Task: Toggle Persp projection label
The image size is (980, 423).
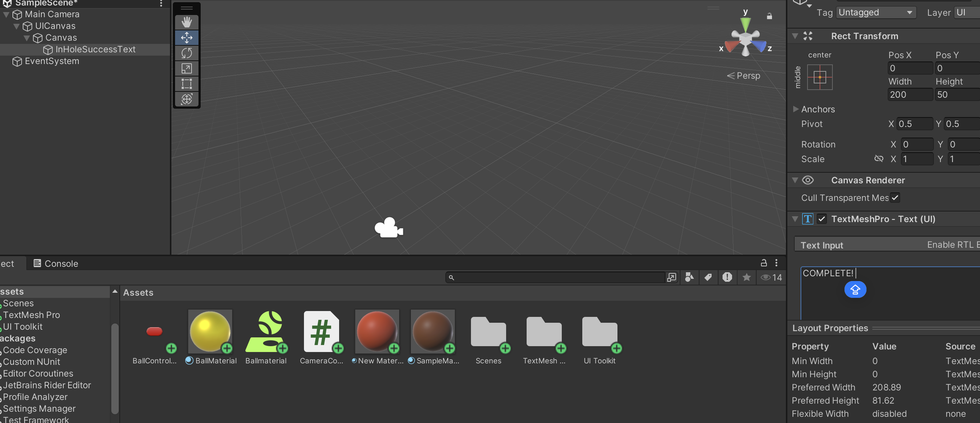Action: pos(744,76)
